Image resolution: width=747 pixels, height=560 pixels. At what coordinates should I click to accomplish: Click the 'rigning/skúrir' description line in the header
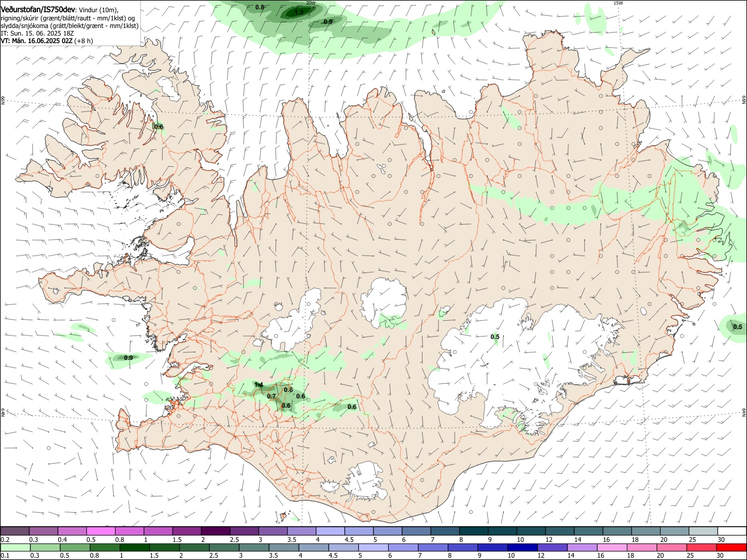68,18
